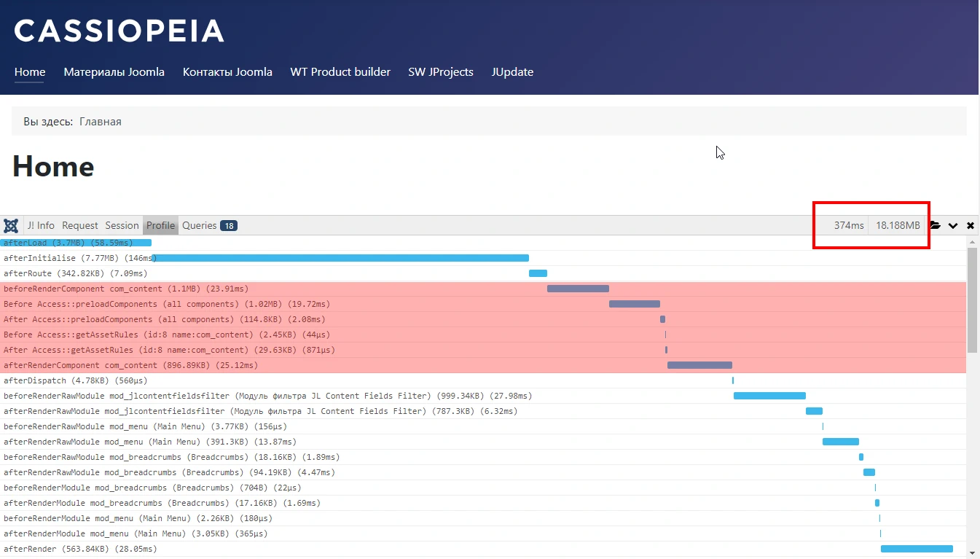Click the 18.188MB memory usage indicator
The image size is (980, 559).
click(x=898, y=225)
